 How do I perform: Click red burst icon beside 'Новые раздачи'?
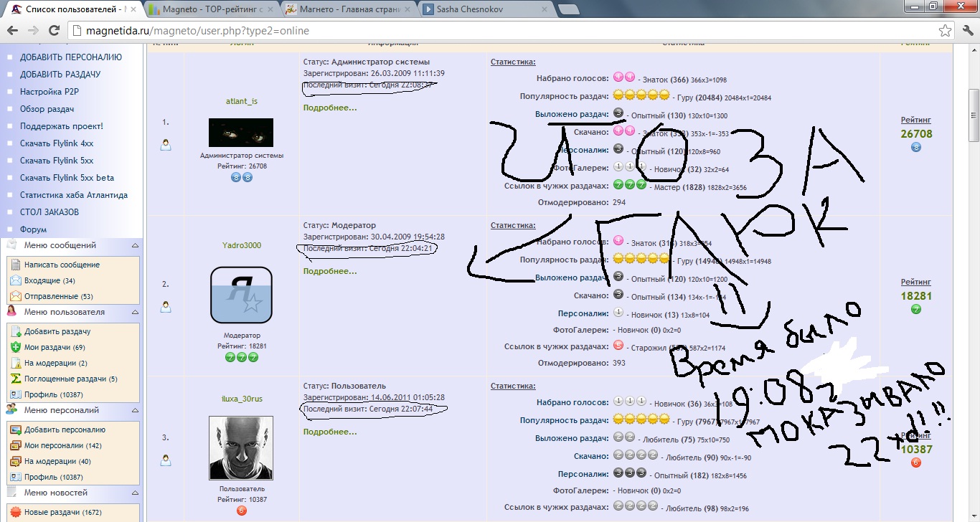coord(16,513)
